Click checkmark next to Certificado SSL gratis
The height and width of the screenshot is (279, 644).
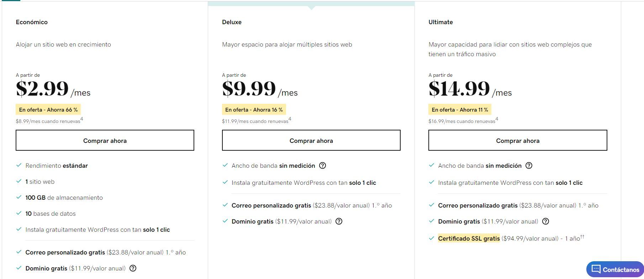(432, 238)
